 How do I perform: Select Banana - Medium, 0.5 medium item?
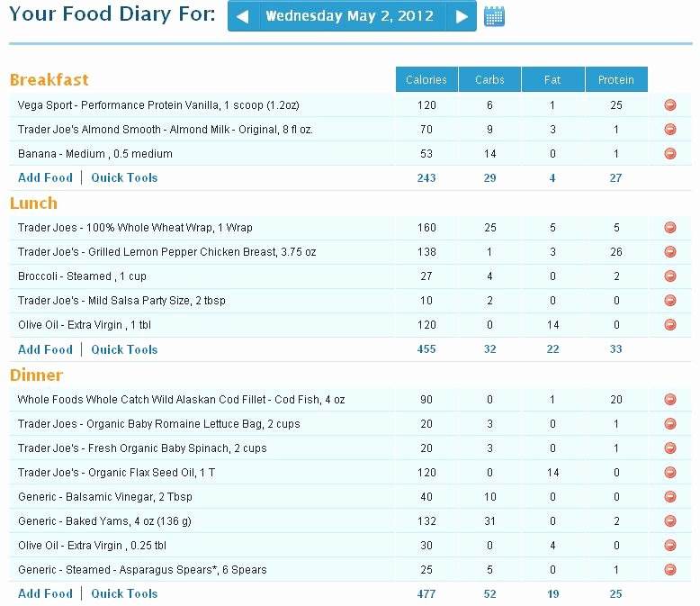[95, 154]
